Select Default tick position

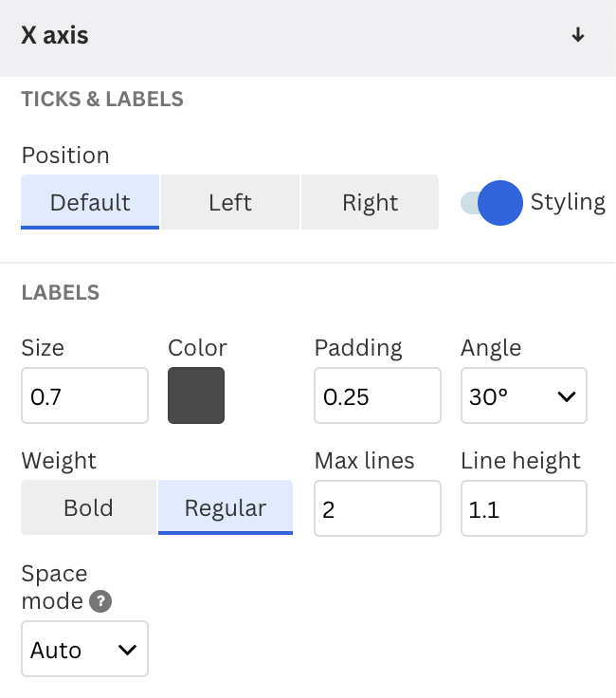point(90,202)
